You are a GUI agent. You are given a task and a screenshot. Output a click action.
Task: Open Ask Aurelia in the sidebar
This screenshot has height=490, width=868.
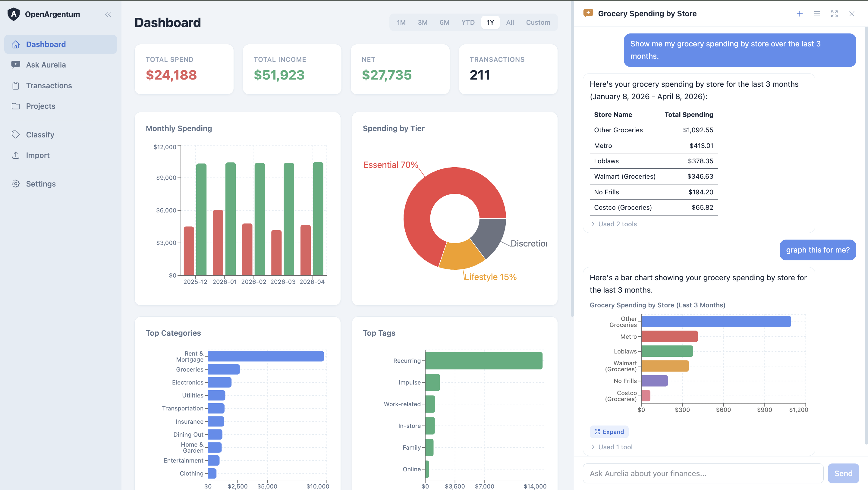tap(61, 65)
